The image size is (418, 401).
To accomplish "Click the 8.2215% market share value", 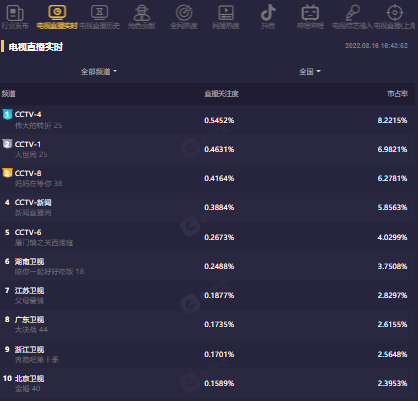I will pyautogui.click(x=392, y=120).
